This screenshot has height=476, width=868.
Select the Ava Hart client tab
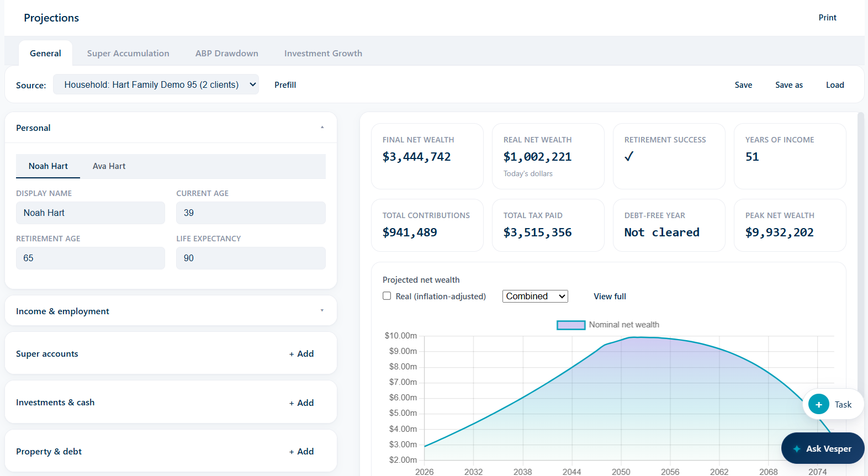coord(109,166)
